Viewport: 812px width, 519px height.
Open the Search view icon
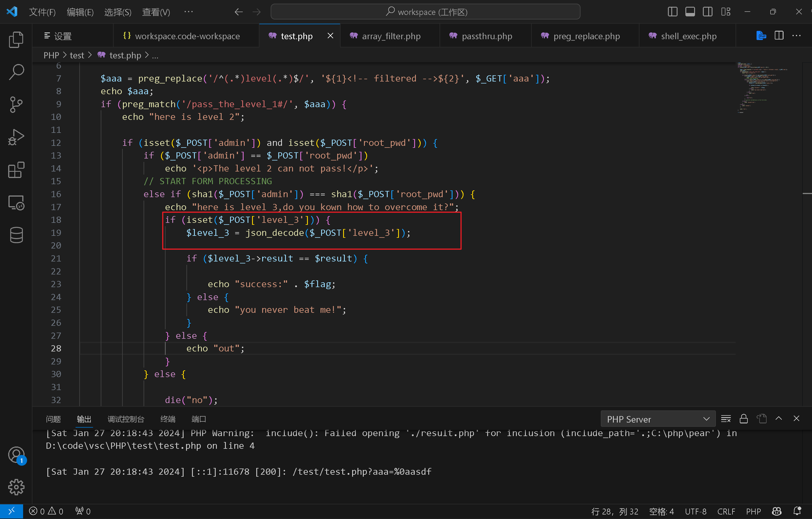point(16,72)
